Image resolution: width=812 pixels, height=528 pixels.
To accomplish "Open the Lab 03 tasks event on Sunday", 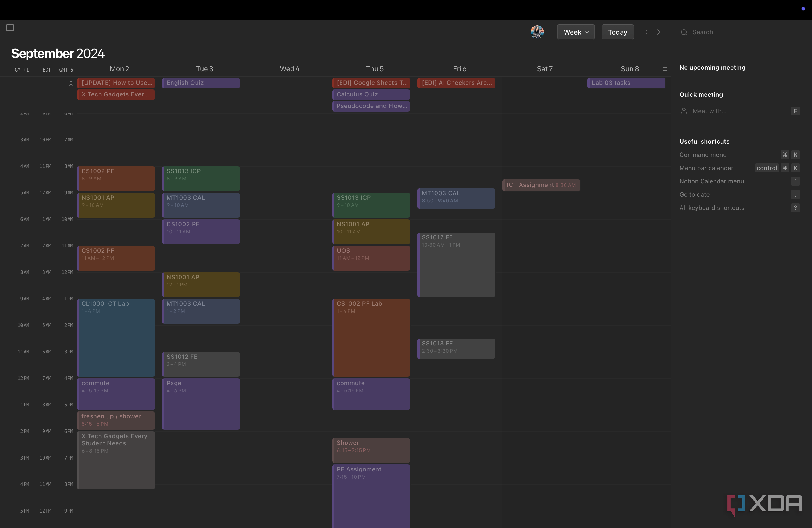I will (626, 83).
